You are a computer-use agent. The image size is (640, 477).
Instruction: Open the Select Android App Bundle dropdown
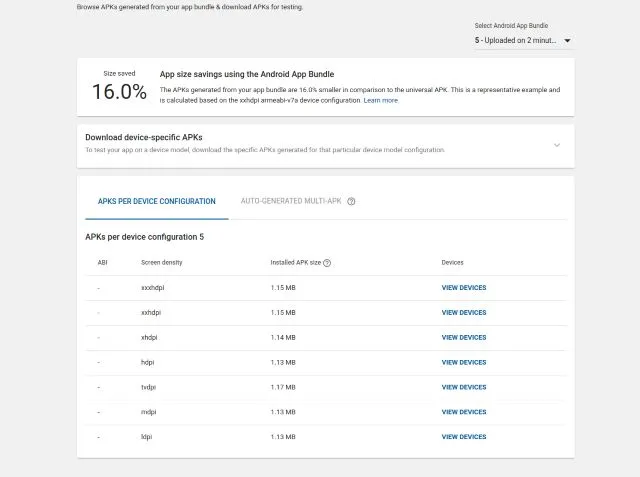click(x=523, y=41)
